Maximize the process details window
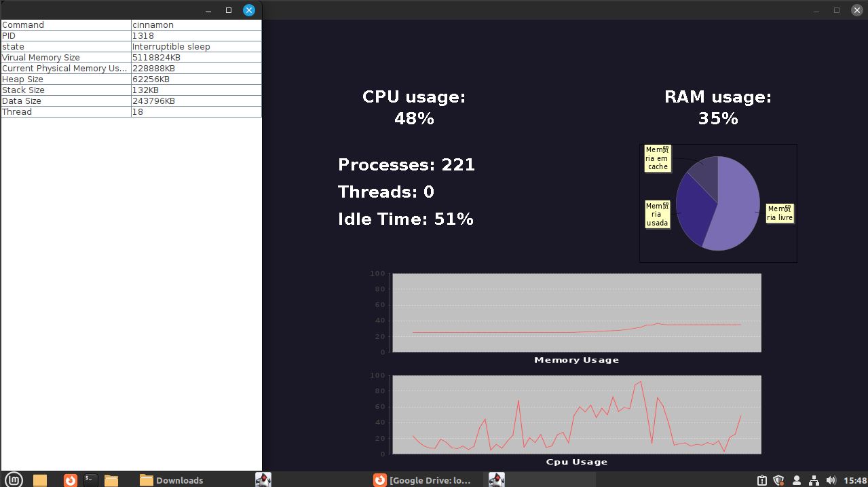This screenshot has width=868, height=487. tap(229, 10)
